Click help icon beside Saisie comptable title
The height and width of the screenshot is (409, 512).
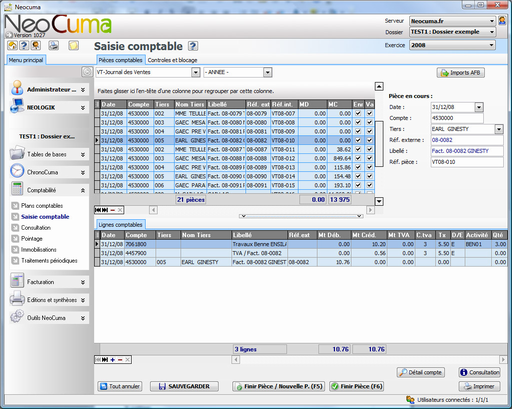tap(193, 46)
